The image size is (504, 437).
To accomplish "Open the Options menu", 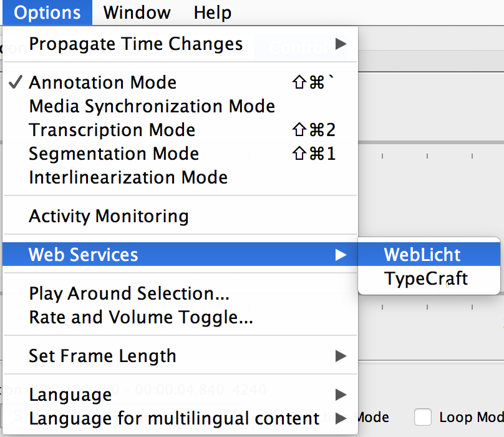I will (47, 12).
